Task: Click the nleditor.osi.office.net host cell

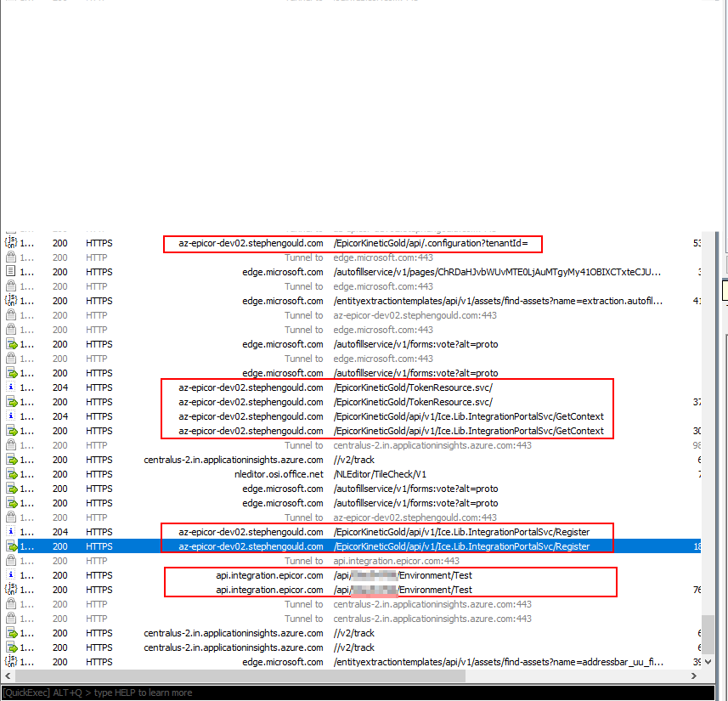Action: point(279,474)
